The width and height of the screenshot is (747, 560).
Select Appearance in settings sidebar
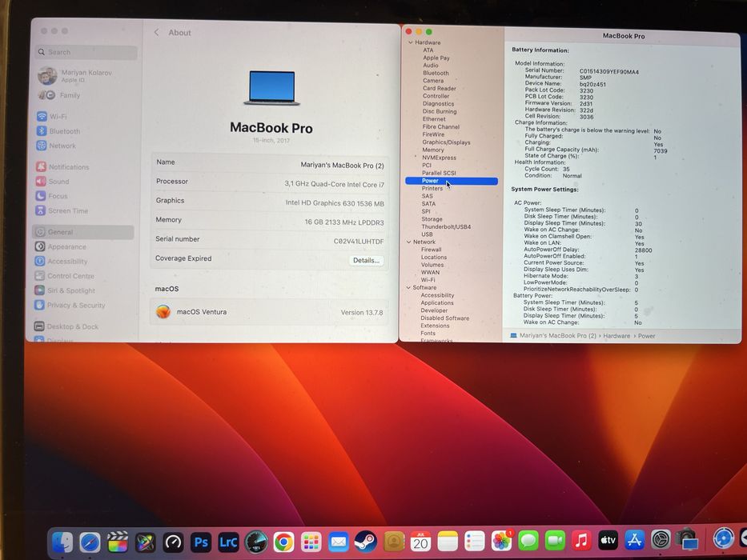click(x=61, y=246)
